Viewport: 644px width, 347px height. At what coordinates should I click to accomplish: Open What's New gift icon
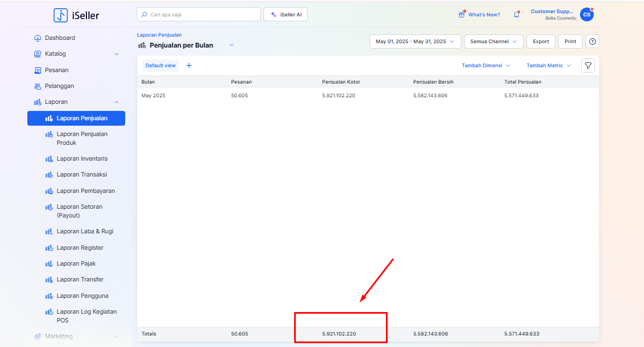(x=462, y=15)
